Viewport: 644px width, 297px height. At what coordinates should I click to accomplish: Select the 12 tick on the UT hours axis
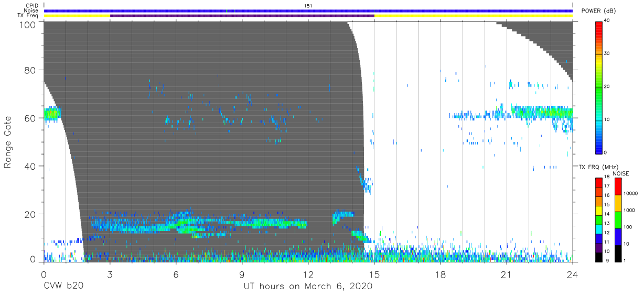click(308, 274)
